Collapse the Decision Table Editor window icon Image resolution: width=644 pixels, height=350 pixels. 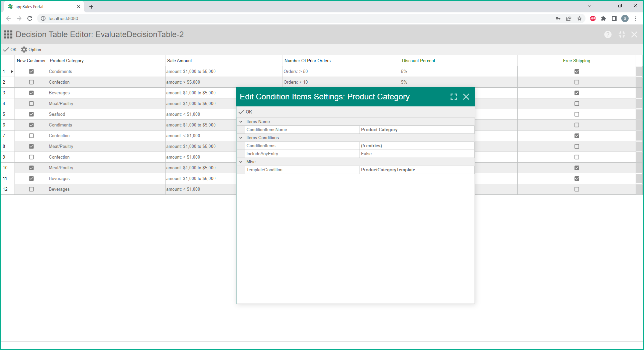pos(622,34)
